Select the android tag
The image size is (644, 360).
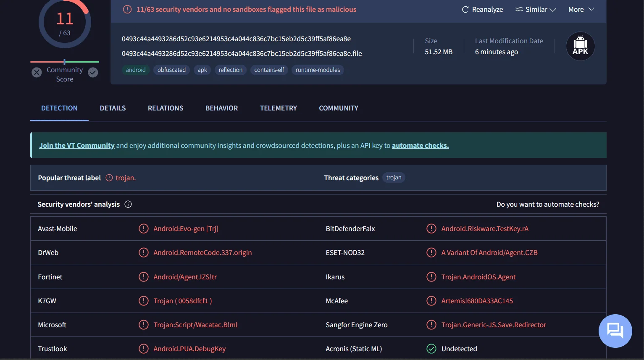136,70
